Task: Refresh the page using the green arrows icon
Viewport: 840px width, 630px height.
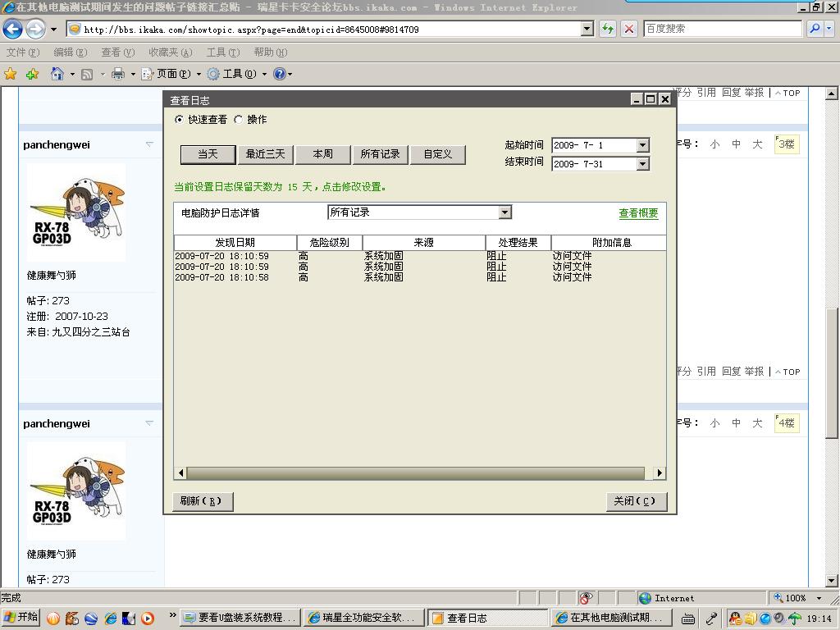Action: point(608,29)
